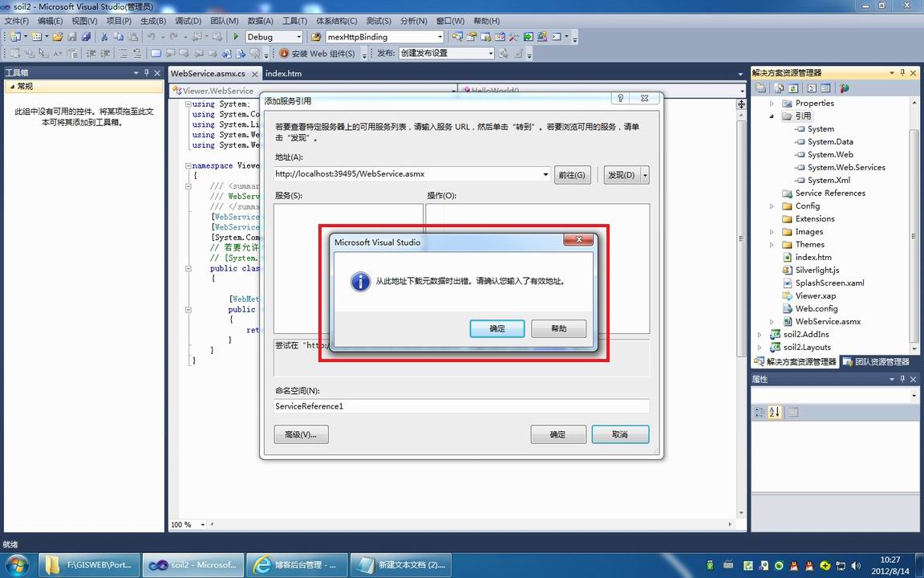Switch to the index.htm tab
Screen dimensions: 924x578
283,74
